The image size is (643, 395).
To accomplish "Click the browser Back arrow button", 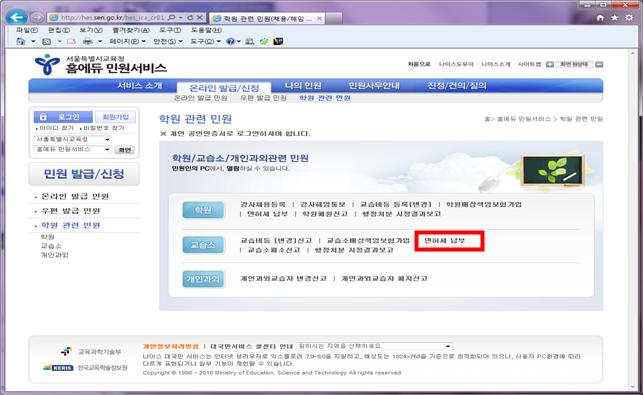I will coord(17,18).
